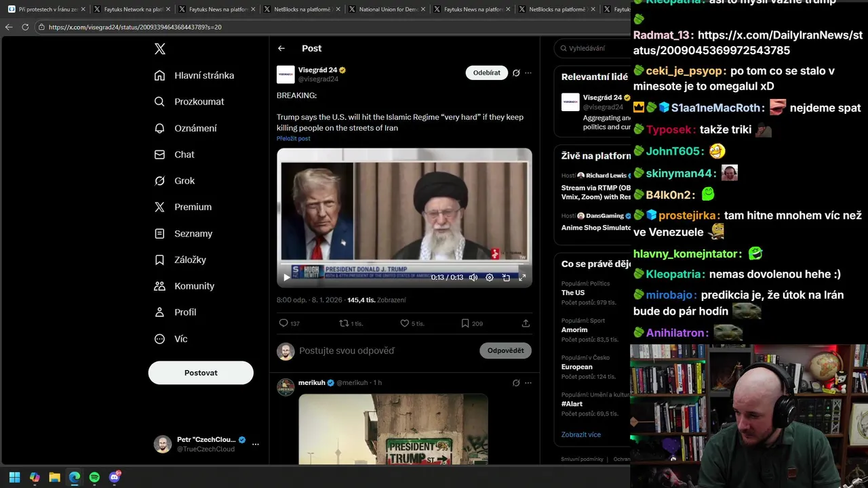Like the post with 5 tis.
This screenshot has width=868, height=488.
tap(412, 323)
